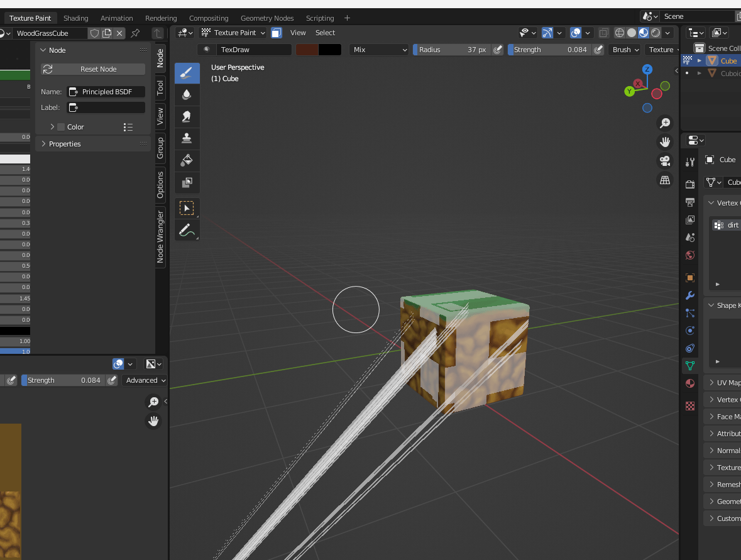This screenshot has width=741, height=560.
Task: Select the Clone stamp tool
Action: coord(187,138)
